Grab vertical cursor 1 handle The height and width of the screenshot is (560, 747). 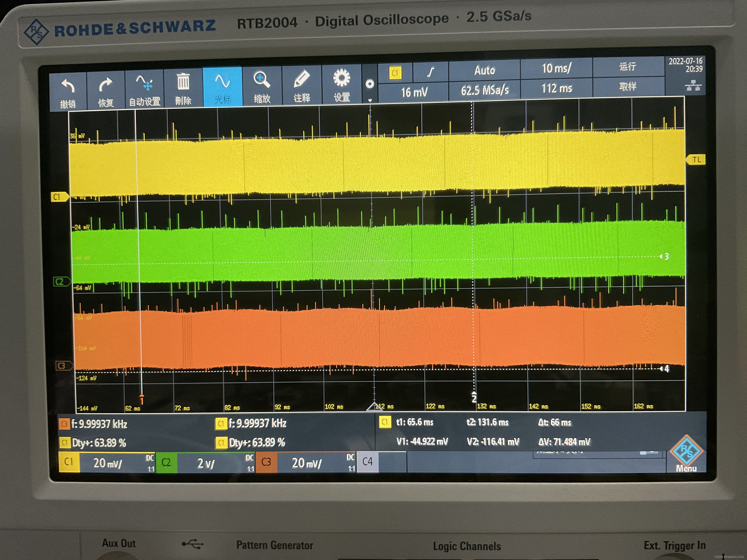pyautogui.click(x=142, y=399)
